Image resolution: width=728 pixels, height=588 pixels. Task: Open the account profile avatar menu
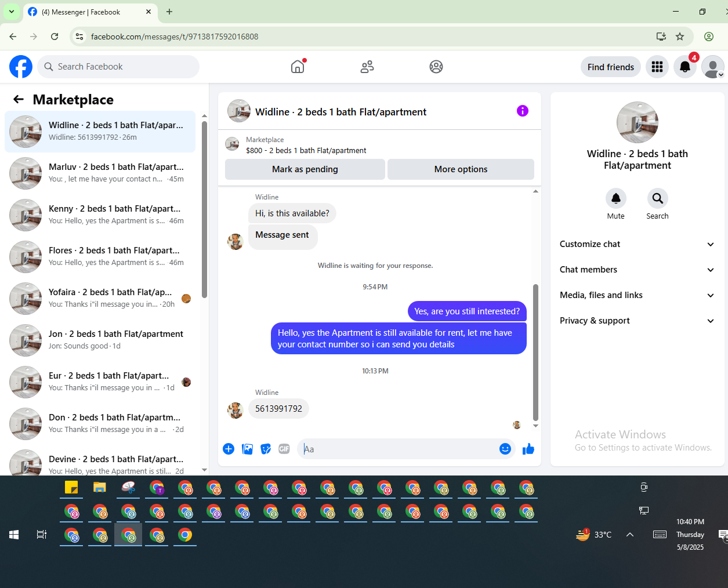(713, 67)
